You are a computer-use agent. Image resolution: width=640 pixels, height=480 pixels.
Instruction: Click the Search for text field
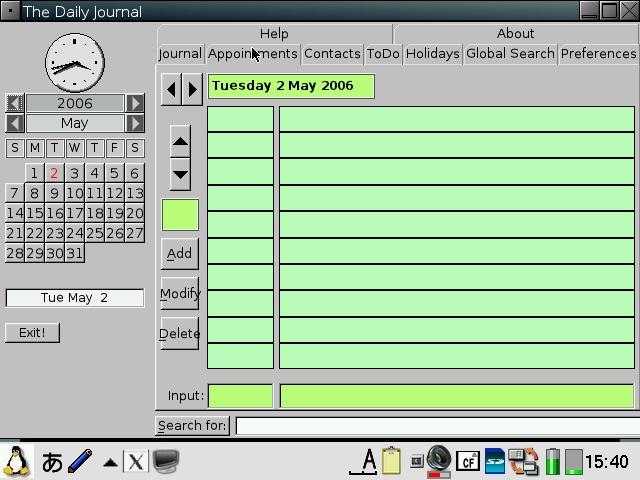436,426
